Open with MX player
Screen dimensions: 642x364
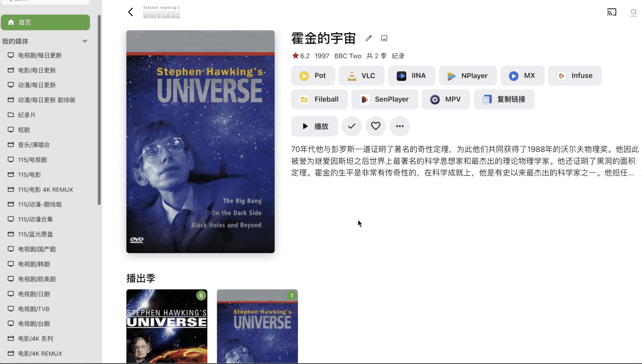pos(522,76)
